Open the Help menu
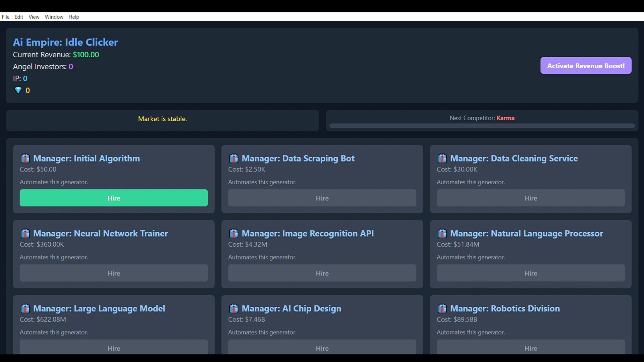This screenshot has width=644, height=362. (74, 17)
